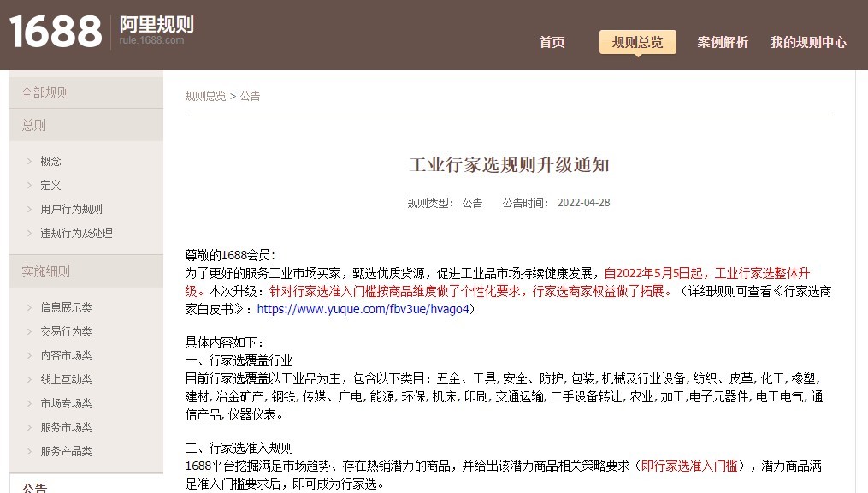Open 信息展示类 in the sidebar
Screen dimensions: 868x493
tap(66, 307)
